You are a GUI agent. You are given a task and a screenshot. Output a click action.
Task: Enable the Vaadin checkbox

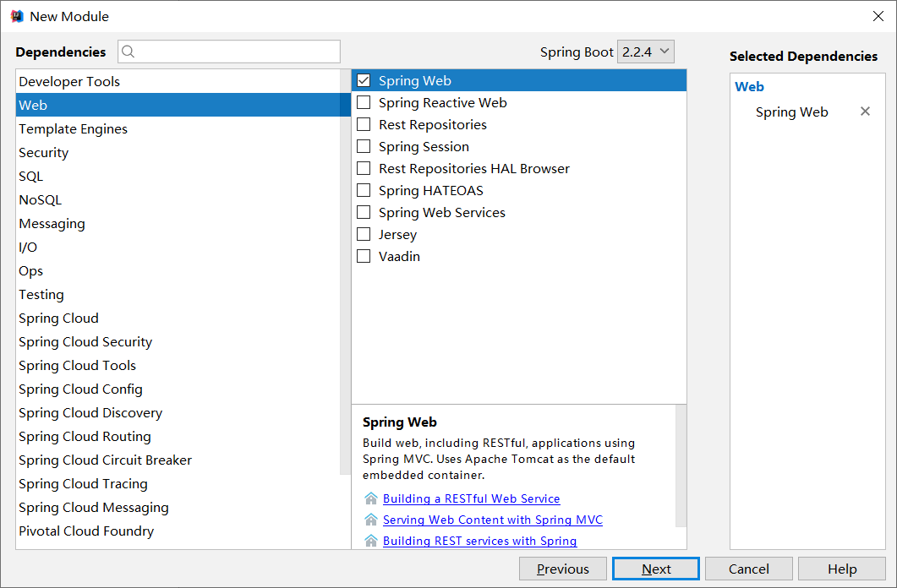(364, 256)
